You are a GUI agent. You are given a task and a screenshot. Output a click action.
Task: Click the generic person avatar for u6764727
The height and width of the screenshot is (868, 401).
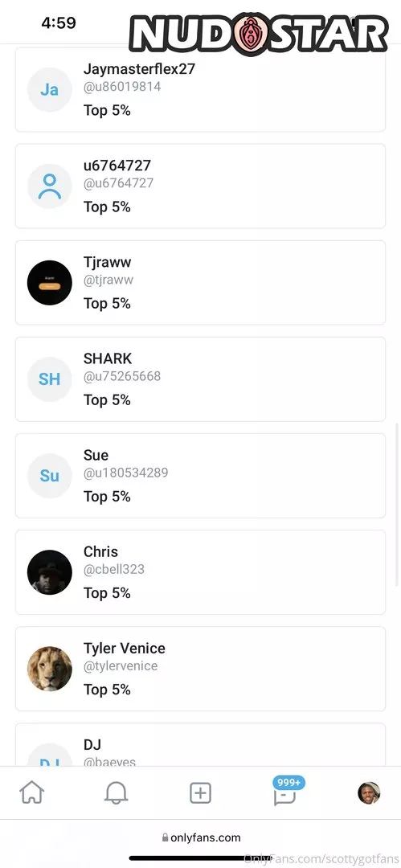(49, 186)
